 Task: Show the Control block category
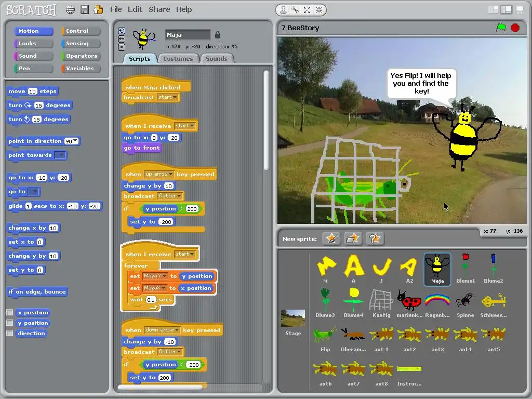81,31
